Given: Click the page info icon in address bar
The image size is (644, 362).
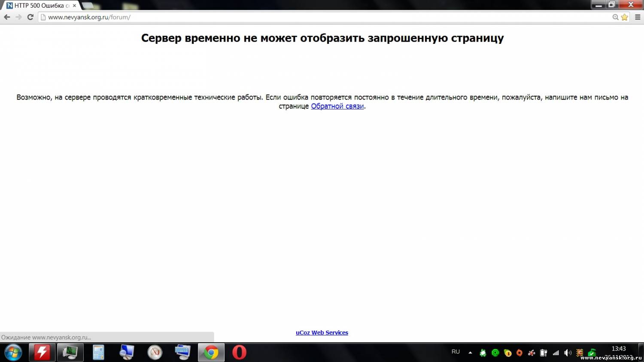Looking at the screenshot, I should coord(43,17).
